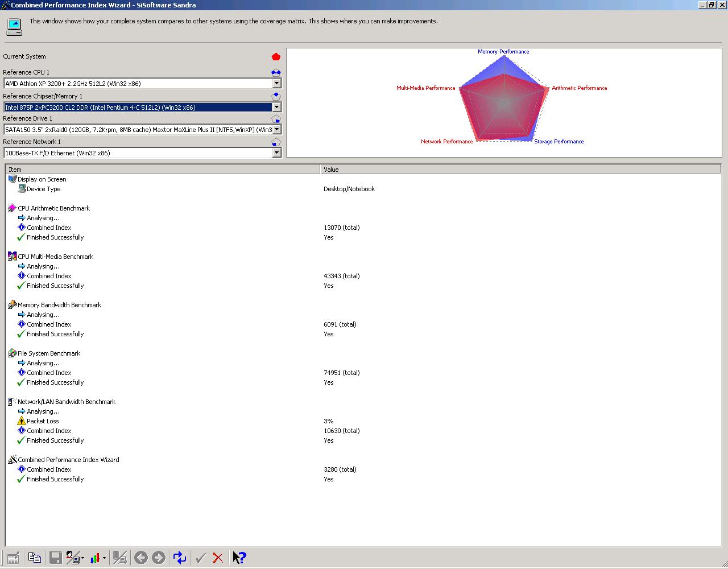The width and height of the screenshot is (728, 569).
Task: Toggle the Reference Chipset/Memory 1 pentagon icon
Action: point(276,96)
